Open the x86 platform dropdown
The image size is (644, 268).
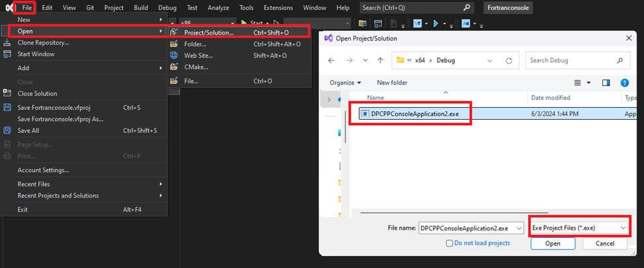207,23
